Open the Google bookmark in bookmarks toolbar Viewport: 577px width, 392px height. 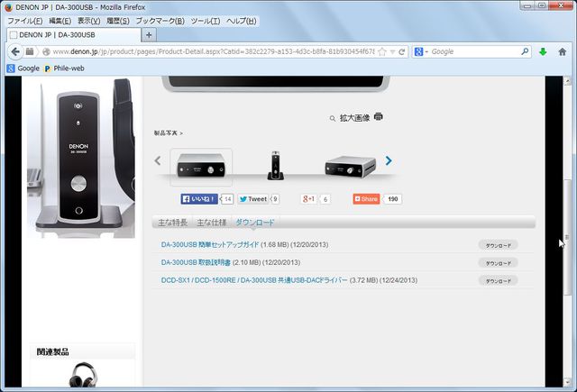tap(23, 68)
